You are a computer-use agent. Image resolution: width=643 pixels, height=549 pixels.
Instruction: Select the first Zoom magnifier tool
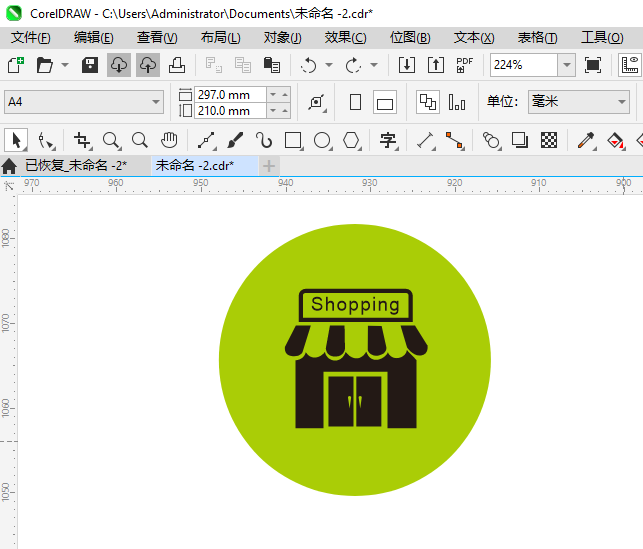112,141
